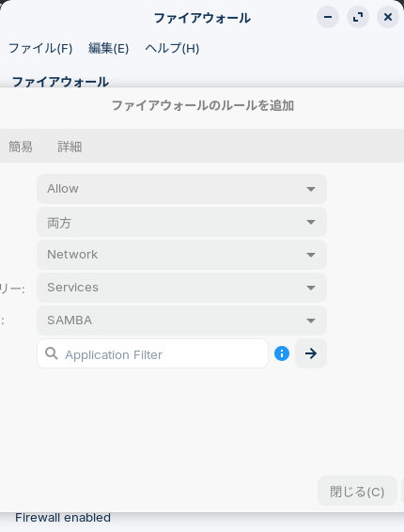The width and height of the screenshot is (404, 532).
Task: Expand the Network category dropdown
Action: [x=181, y=255]
